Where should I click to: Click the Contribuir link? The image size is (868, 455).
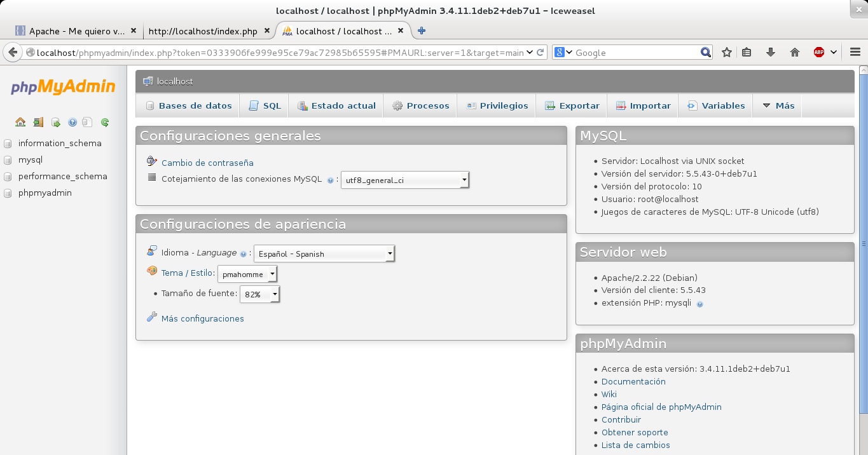621,420
